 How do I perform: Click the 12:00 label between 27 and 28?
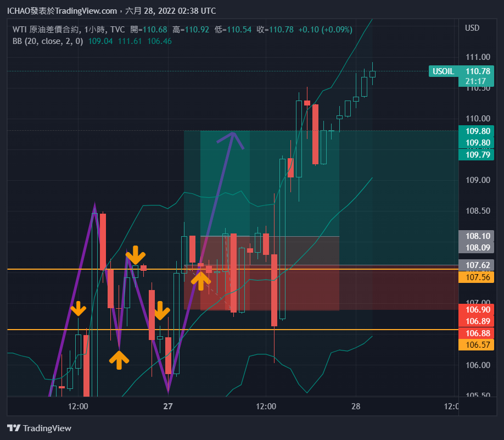click(x=266, y=406)
